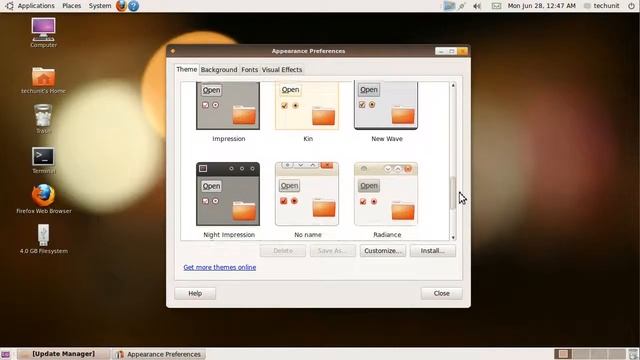Close the dialog with Close button
This screenshot has width=640, height=360.
point(442,293)
